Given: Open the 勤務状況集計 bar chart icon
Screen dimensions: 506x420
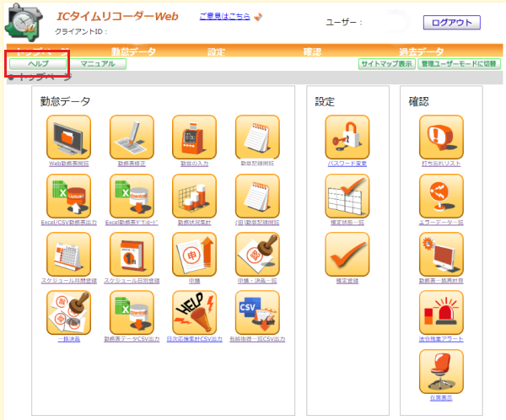Looking at the screenshot, I should 194,197.
